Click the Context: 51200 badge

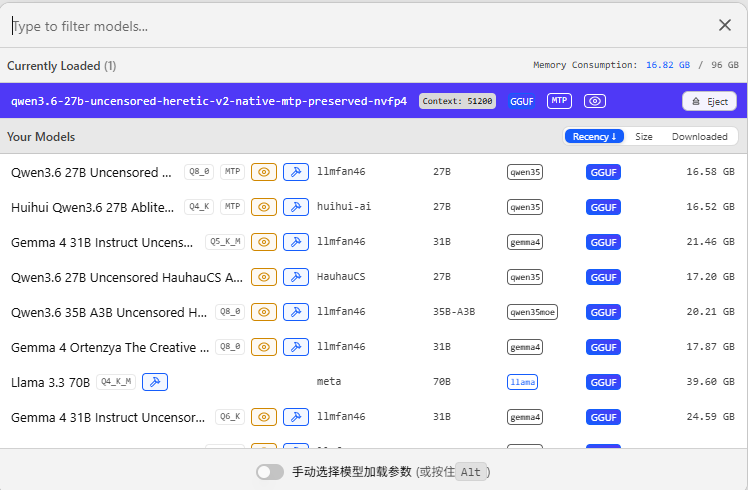pyautogui.click(x=457, y=101)
